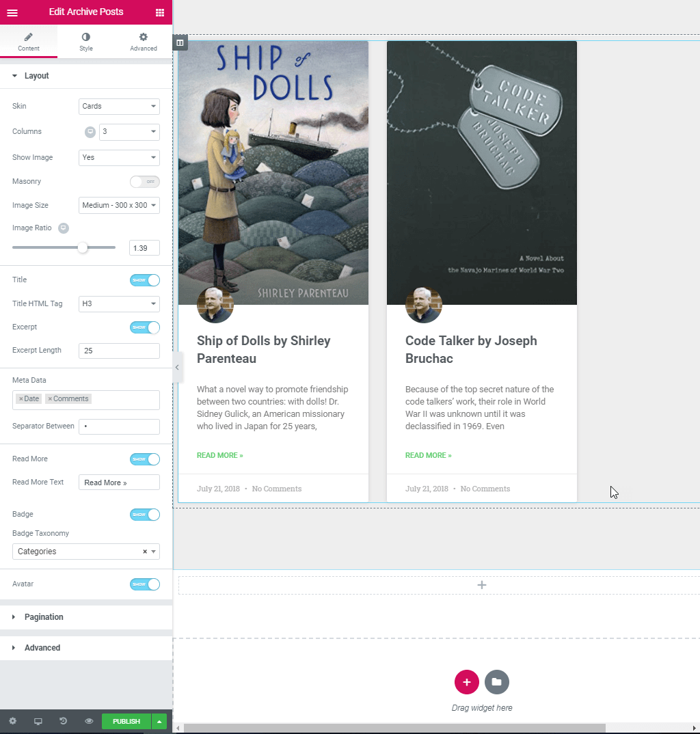Viewport: 700px width, 734px height.
Task: Open the Skin dropdown showing Cards
Action: [119, 106]
